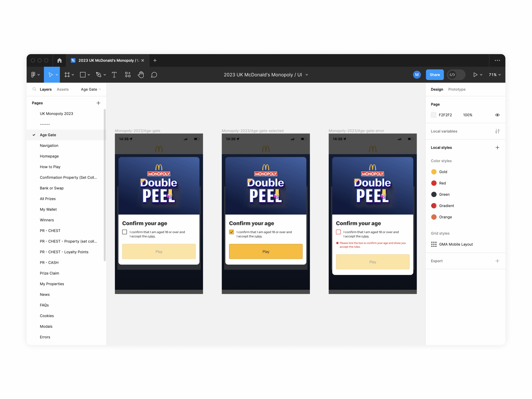Click the faded Play button in Age-gate frame
This screenshot has height=399, width=532.
click(159, 252)
